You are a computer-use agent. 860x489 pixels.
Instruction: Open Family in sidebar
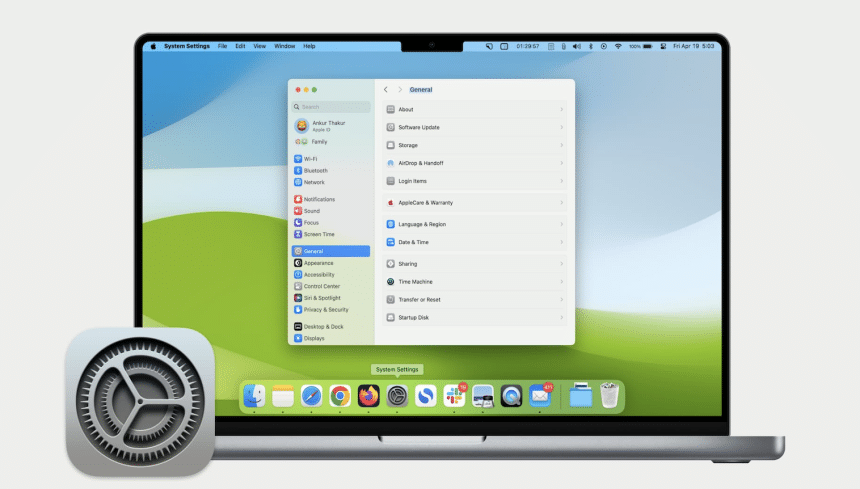click(x=331, y=141)
